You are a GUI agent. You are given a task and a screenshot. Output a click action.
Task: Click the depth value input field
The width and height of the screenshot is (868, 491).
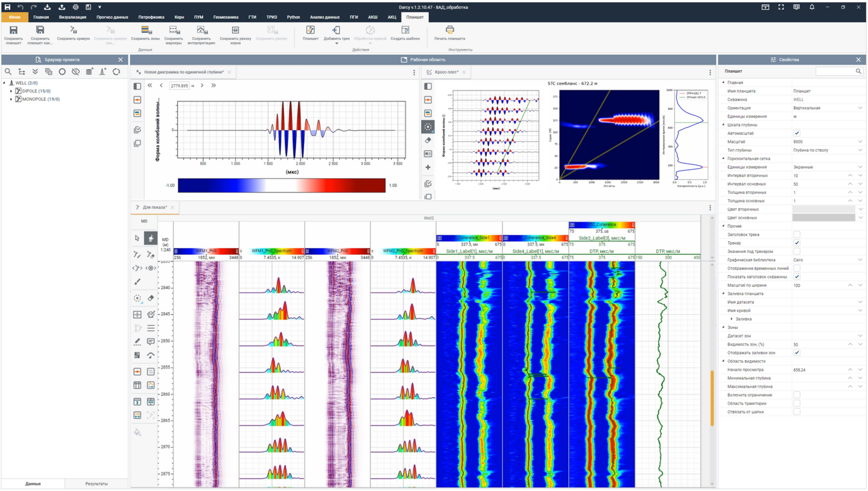coord(179,86)
